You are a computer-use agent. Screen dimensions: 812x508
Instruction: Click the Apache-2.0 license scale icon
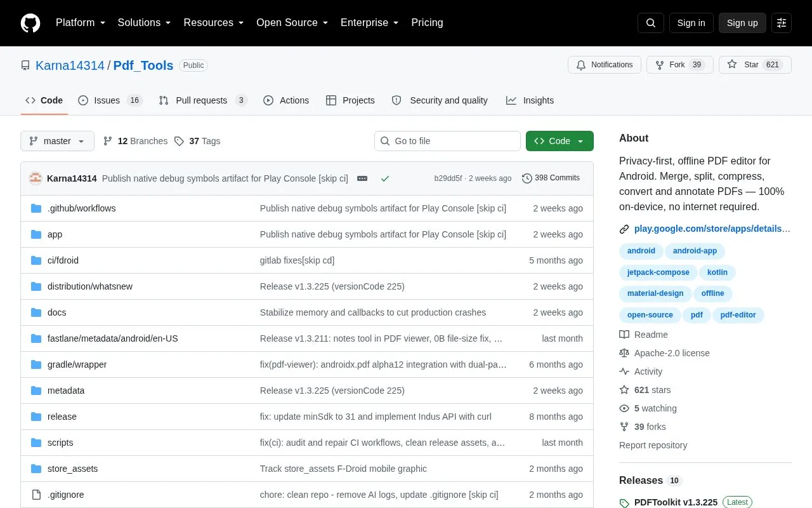point(624,353)
